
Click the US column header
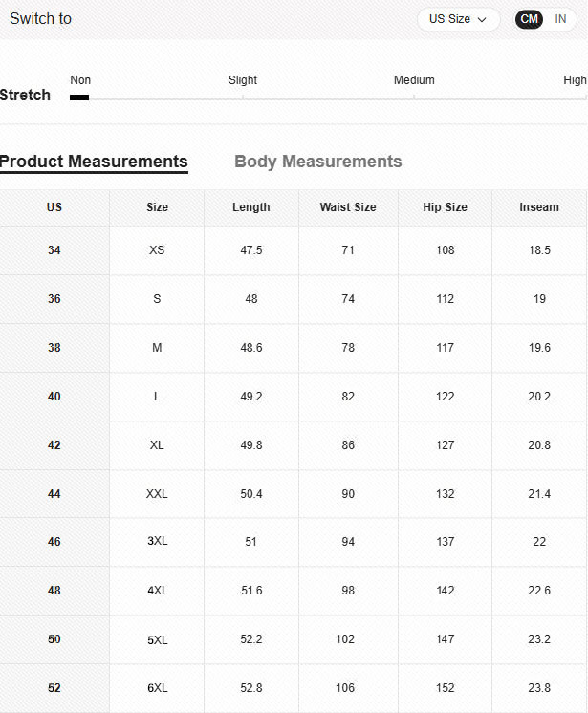[54, 207]
